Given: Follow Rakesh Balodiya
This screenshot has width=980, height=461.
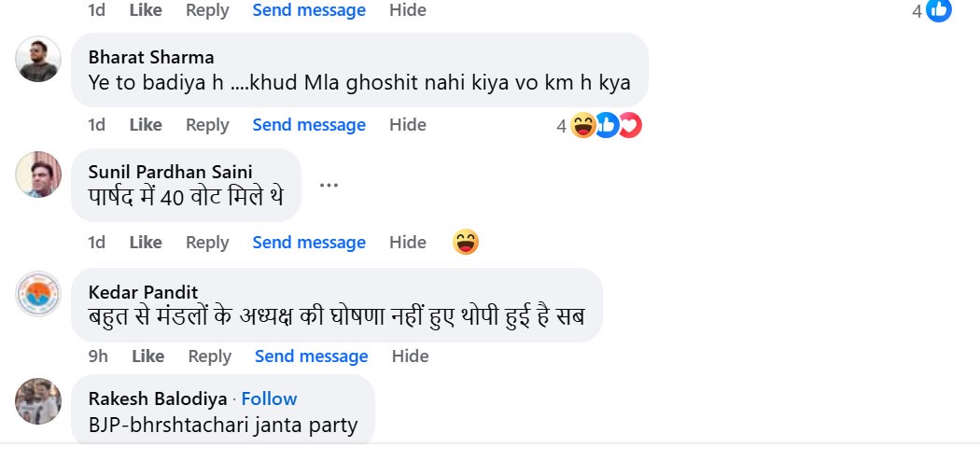Looking at the screenshot, I should [269, 398].
